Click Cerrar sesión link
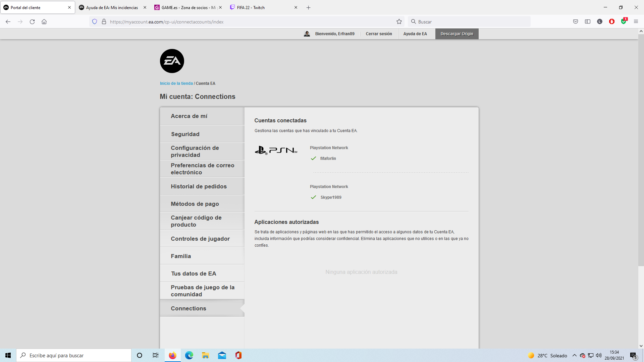Screen dimensions: 644x362 pyautogui.click(x=379, y=34)
